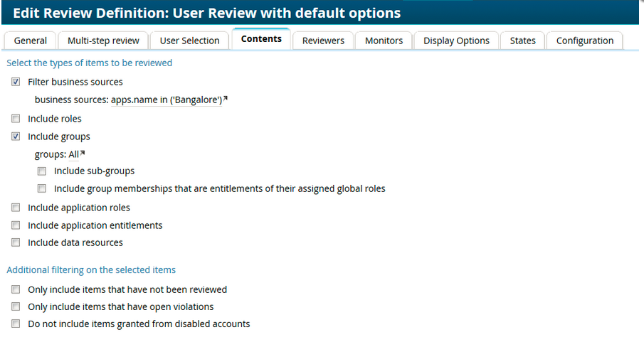Enable Include data resources
Image resolution: width=644 pixels, height=337 pixels.
coord(16,243)
